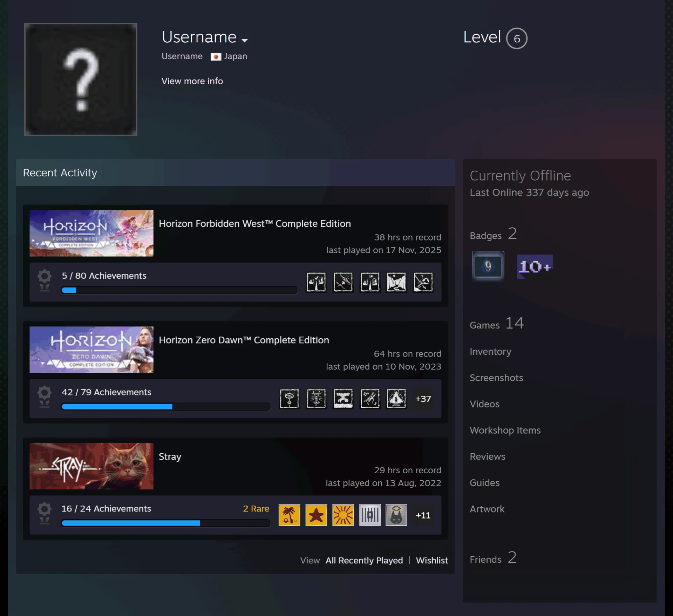Screen dimensions: 673x616
Task: Click second Forbidden West achievement icon
Action: (x=343, y=282)
